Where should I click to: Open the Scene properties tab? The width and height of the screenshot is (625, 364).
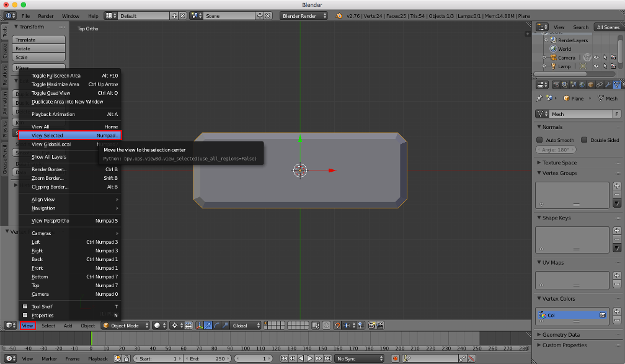click(573, 85)
